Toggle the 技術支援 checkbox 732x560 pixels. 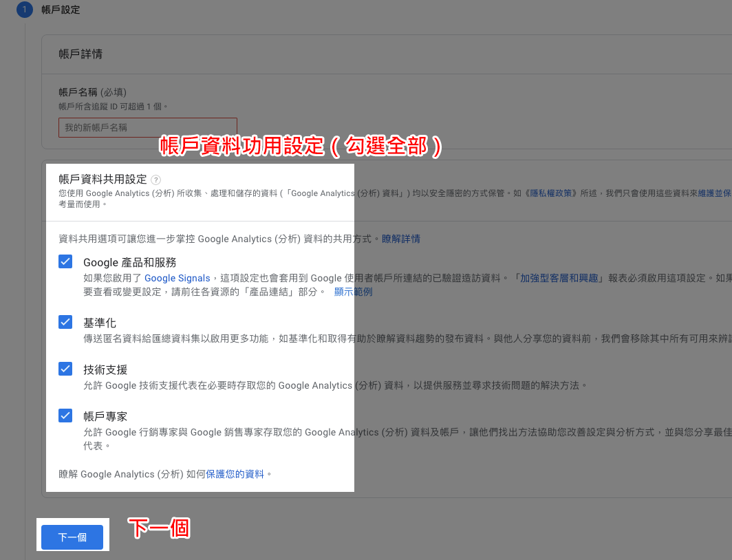point(65,369)
